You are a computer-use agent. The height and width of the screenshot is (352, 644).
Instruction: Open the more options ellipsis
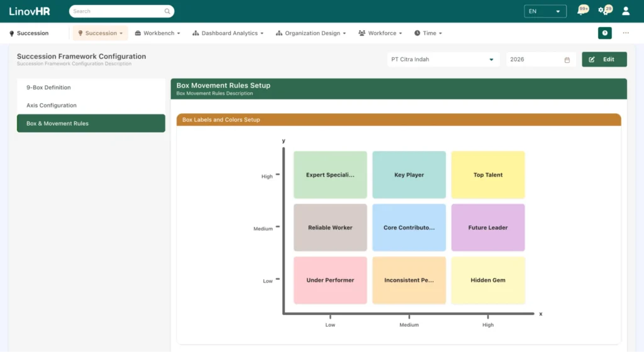coord(626,33)
